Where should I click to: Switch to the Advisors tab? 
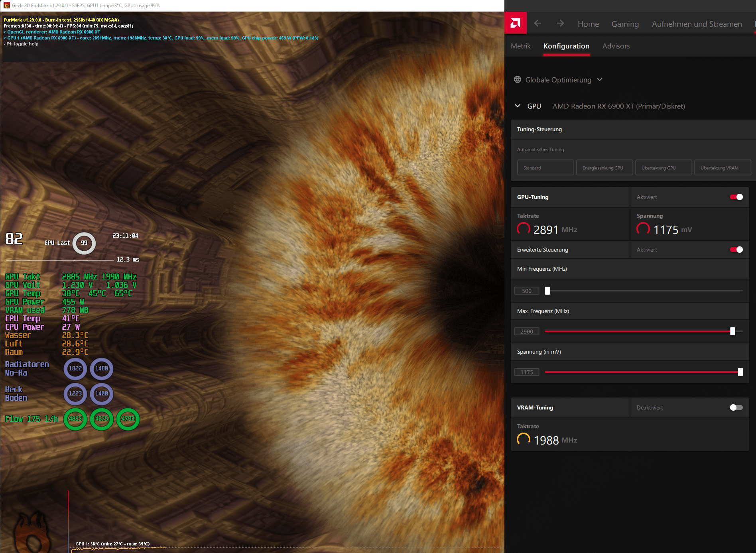(x=616, y=46)
